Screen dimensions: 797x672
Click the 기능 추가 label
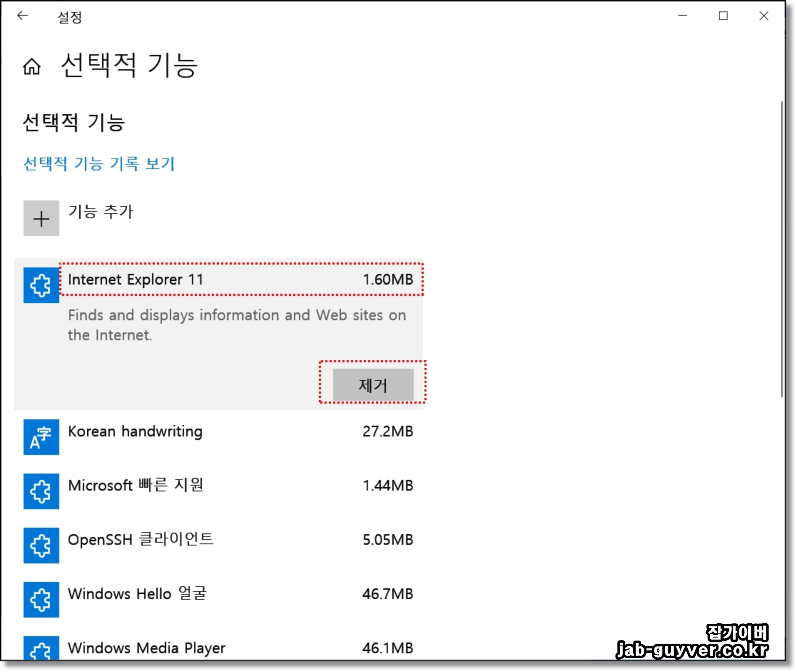[101, 212]
